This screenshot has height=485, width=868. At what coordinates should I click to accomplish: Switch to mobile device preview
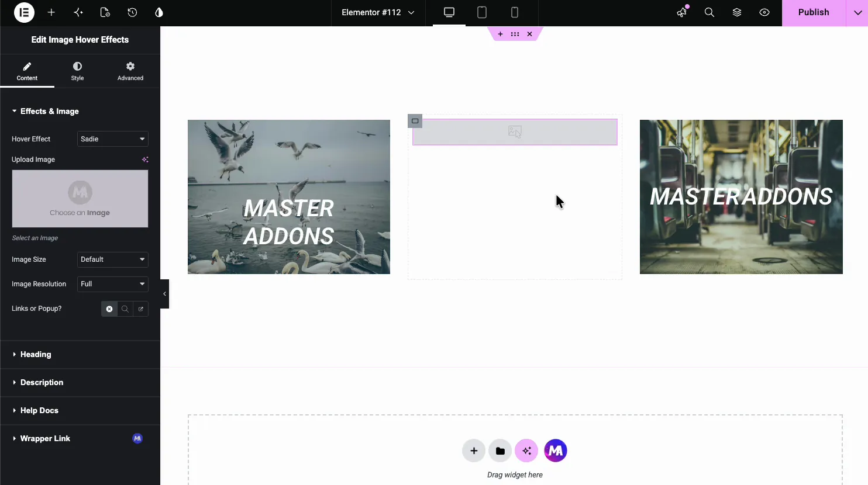coord(515,12)
